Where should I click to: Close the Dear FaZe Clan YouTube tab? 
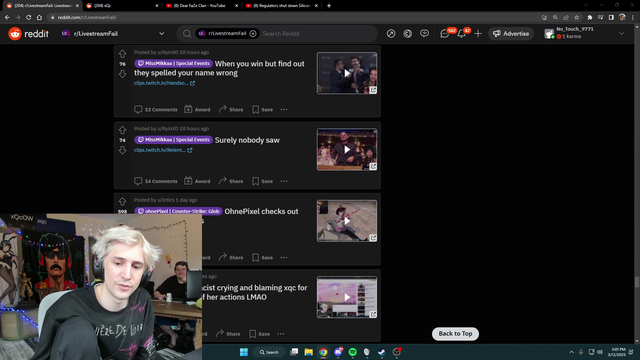(236, 6)
